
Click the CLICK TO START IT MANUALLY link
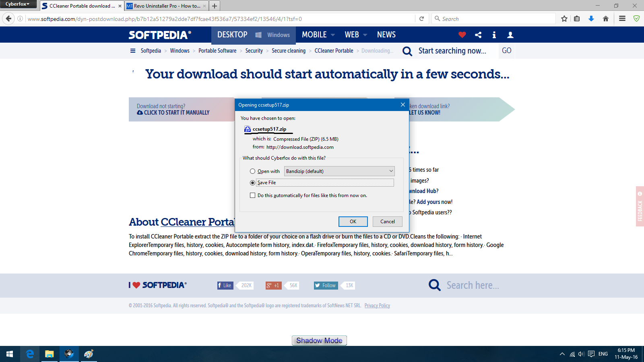point(173,113)
